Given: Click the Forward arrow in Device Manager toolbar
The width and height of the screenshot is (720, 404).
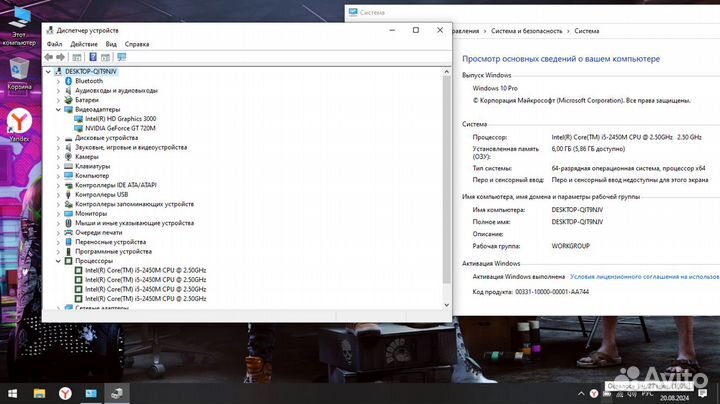Looking at the screenshot, I should [61, 57].
